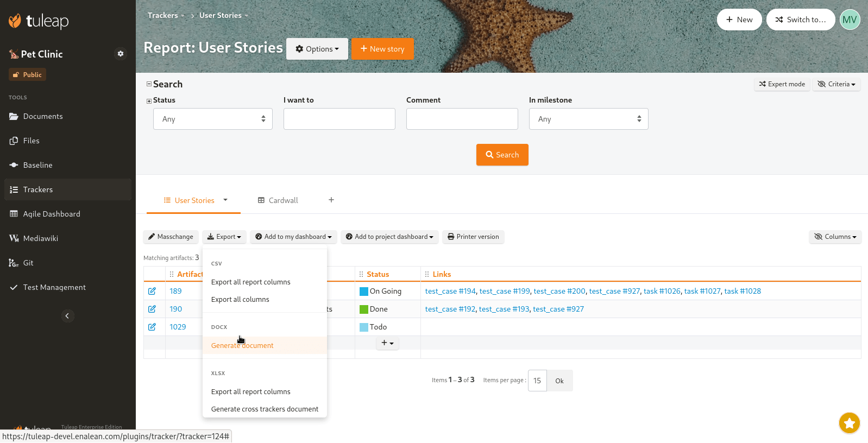
Task: Collapse the Search section toggle
Action: 149,84
